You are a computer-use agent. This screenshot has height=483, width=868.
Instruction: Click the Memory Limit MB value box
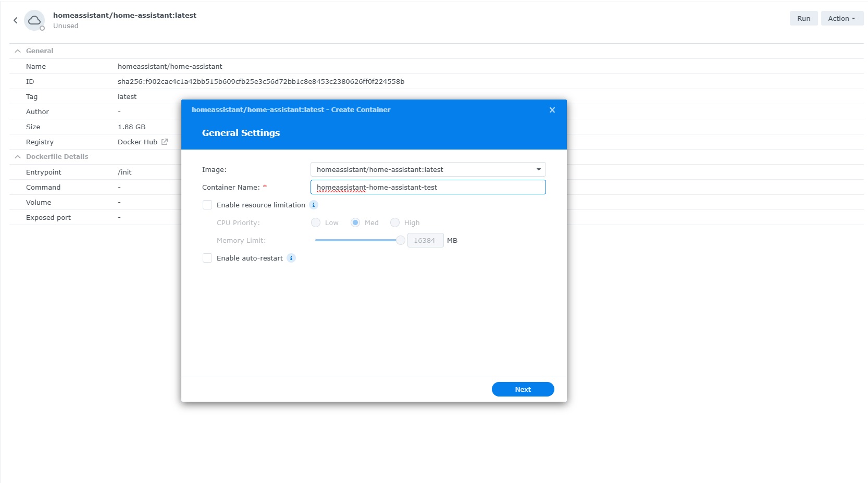tap(425, 240)
